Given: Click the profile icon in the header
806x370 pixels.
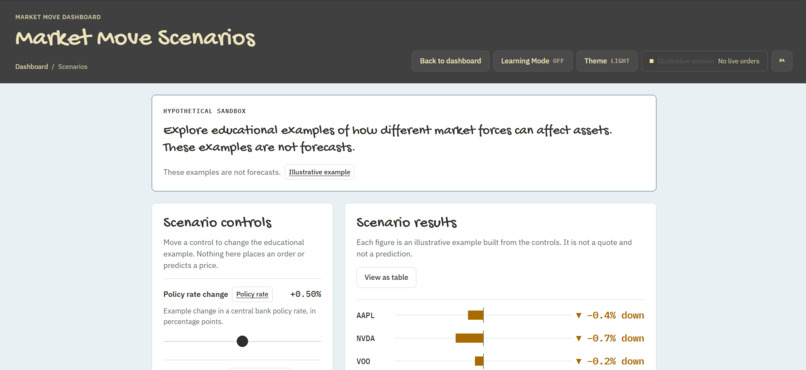Looking at the screenshot, I should tap(782, 61).
